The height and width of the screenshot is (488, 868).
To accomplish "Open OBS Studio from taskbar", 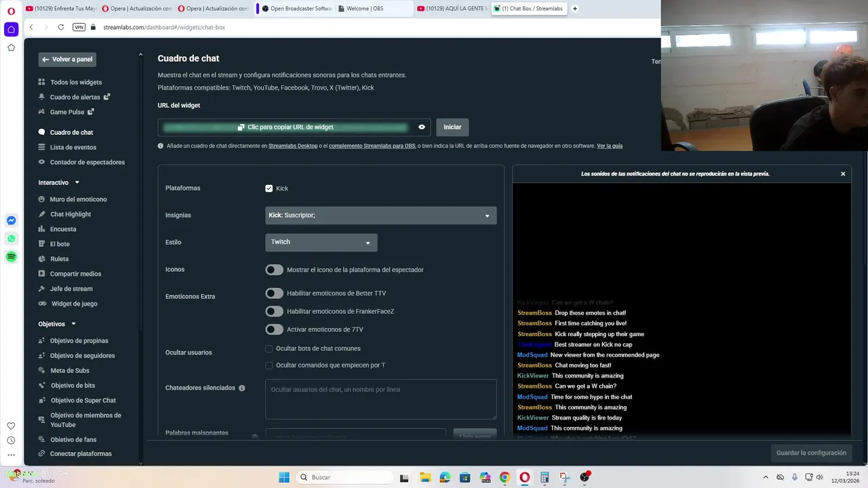I will point(585,477).
